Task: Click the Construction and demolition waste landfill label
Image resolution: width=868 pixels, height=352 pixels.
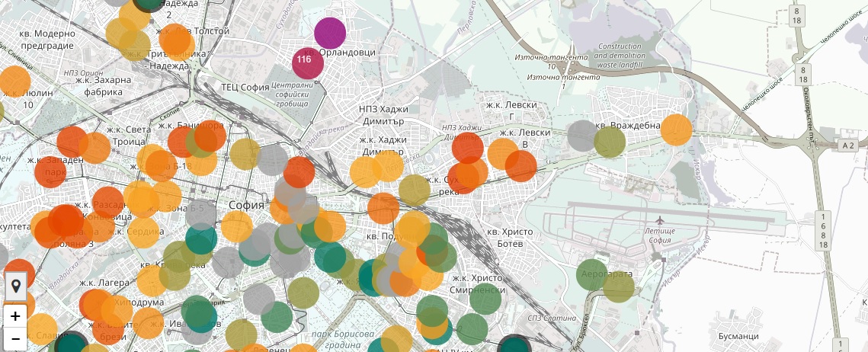Action: (620, 56)
